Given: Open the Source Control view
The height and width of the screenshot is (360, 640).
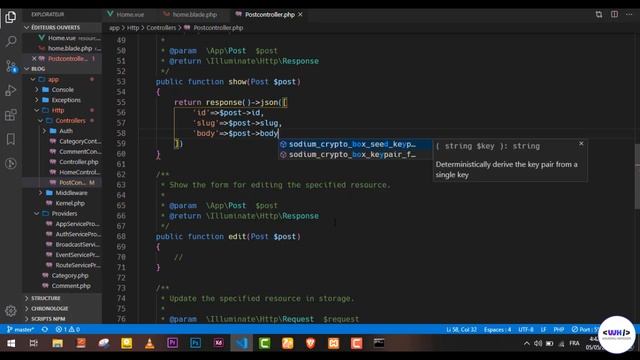Looking at the screenshot, I should click(11, 66).
